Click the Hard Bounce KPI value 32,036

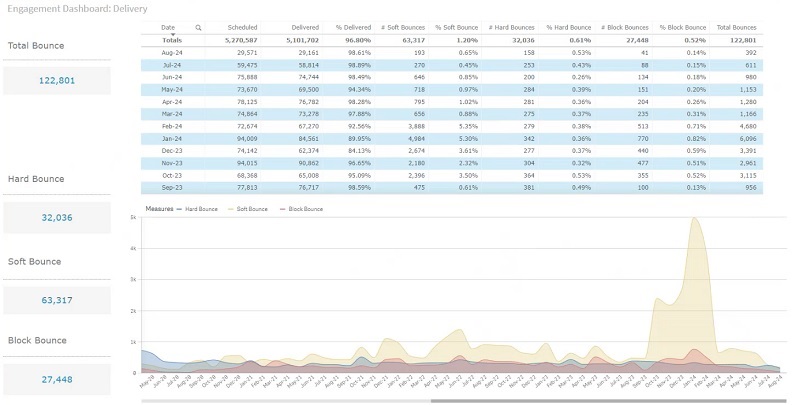(x=57, y=218)
